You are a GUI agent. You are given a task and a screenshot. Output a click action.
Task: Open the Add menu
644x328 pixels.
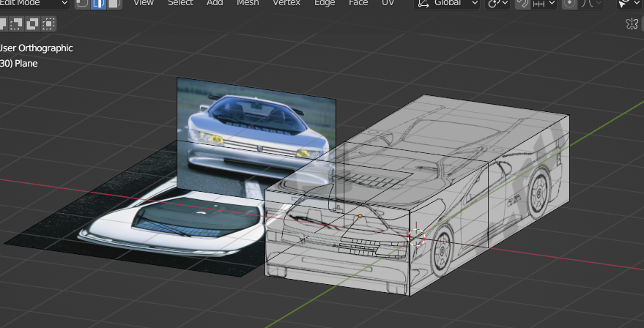point(215,3)
